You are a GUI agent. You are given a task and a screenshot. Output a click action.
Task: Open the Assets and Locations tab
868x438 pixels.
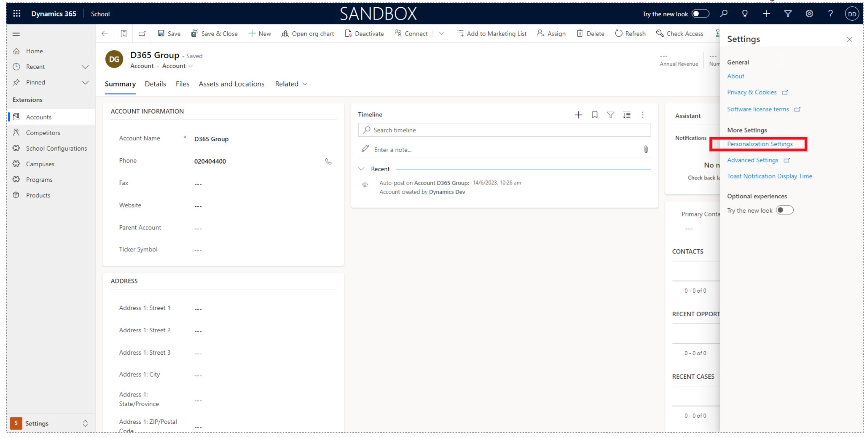[231, 84]
